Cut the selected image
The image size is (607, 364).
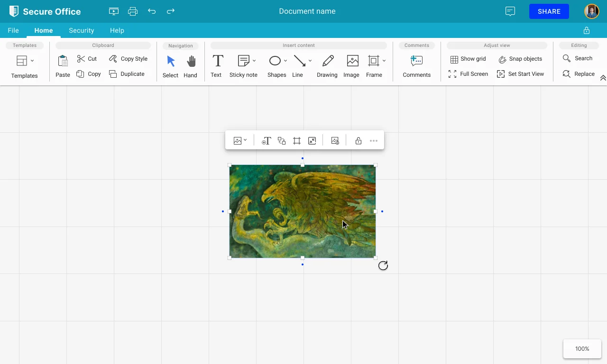click(x=87, y=59)
